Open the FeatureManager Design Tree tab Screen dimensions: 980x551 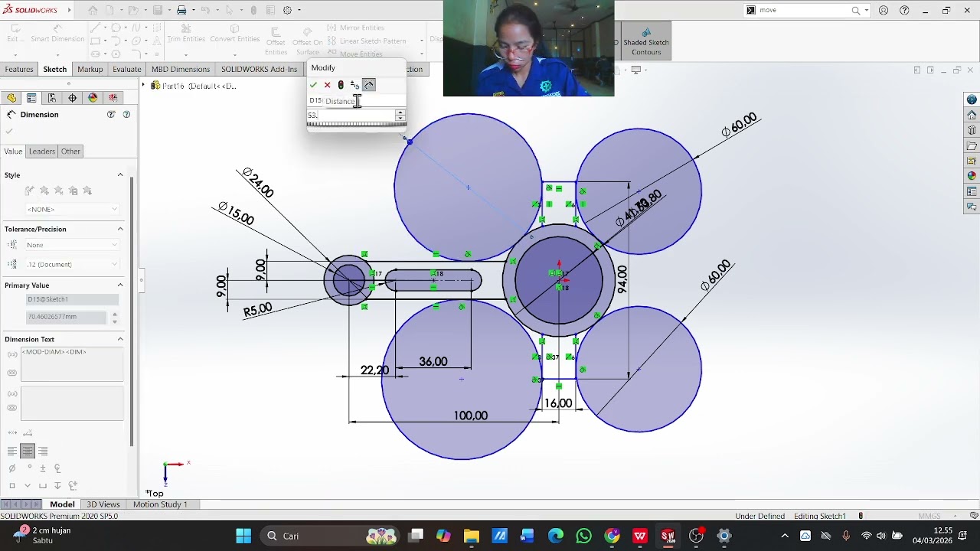(11, 98)
